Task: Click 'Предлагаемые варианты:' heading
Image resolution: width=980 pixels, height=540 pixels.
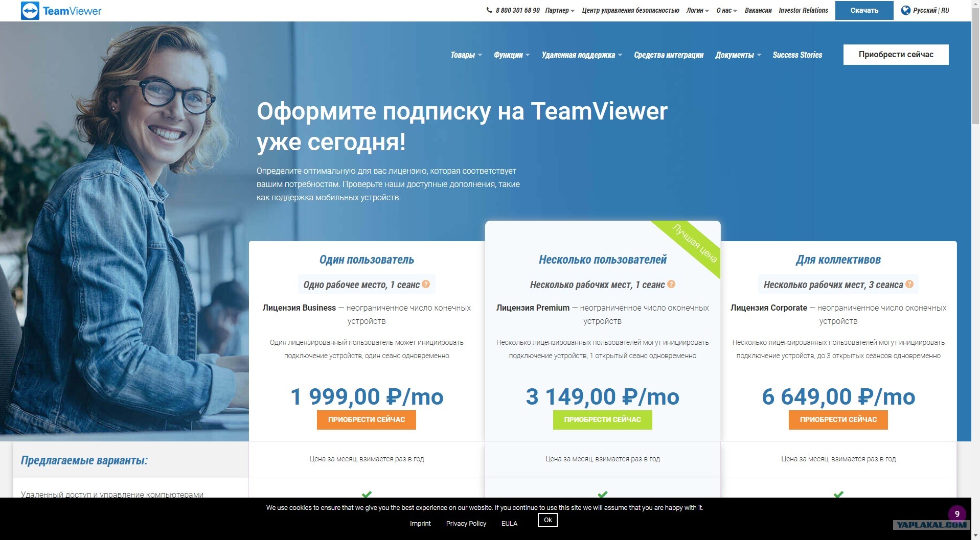Action: (x=84, y=460)
